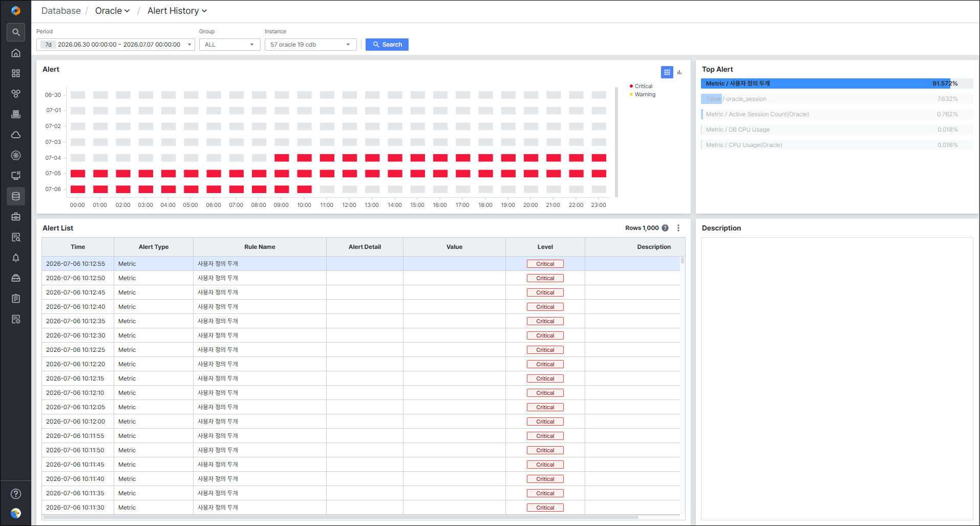This screenshot has width=980, height=526.
Task: Open the storage drive icon in sidebar
Action: (16, 278)
